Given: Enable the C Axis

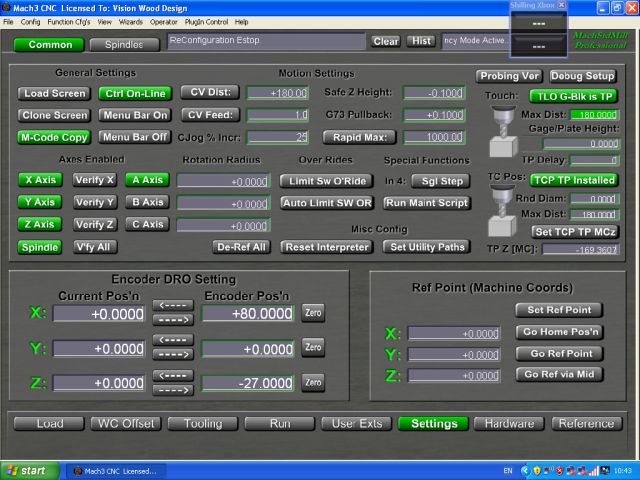Looking at the screenshot, I should point(147,224).
